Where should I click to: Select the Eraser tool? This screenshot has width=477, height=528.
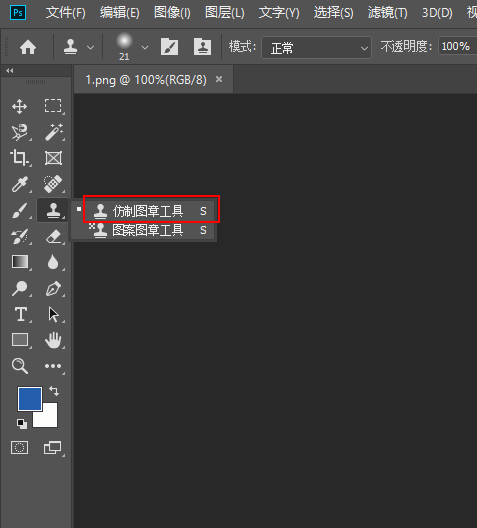[54, 236]
